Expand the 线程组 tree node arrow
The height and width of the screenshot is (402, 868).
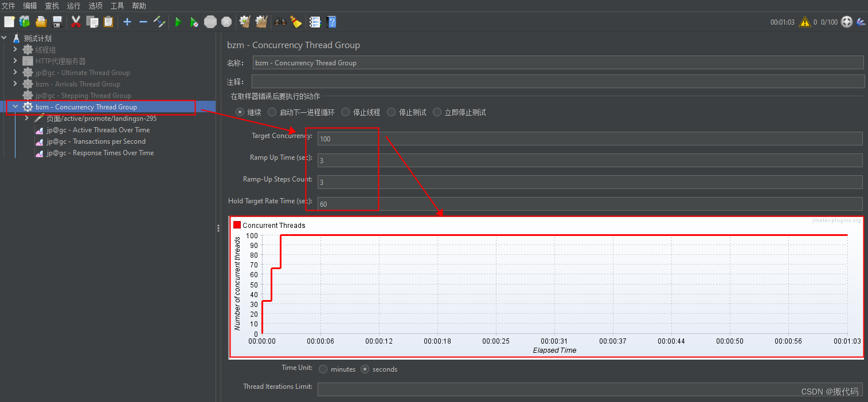coord(15,50)
